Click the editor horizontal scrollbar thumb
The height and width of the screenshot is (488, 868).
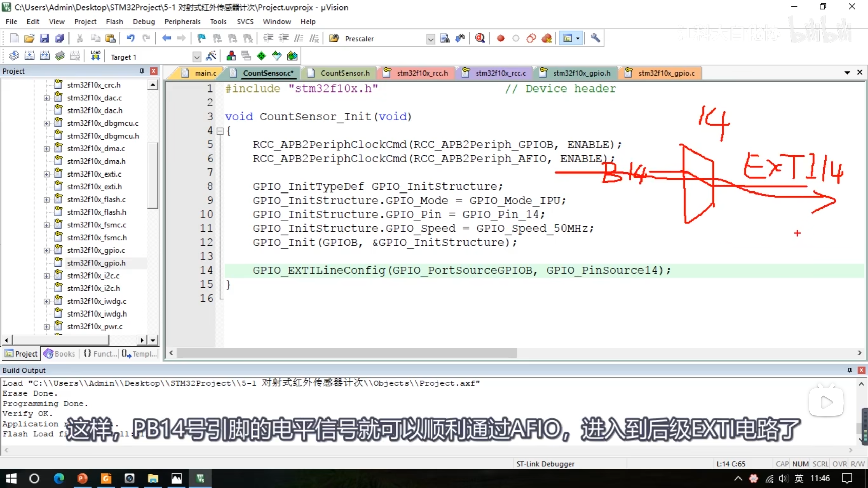346,353
